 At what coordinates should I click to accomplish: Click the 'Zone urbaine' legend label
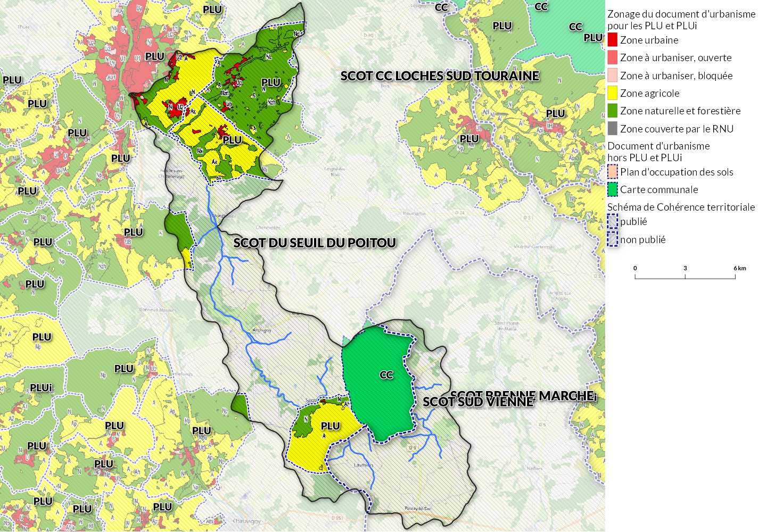[649, 40]
